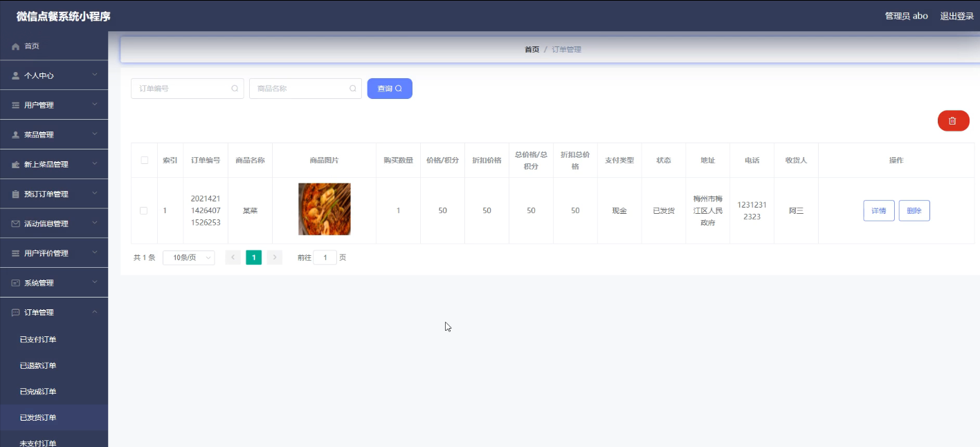The height and width of the screenshot is (447, 980).
Task: Go to next page arrow
Action: point(275,257)
